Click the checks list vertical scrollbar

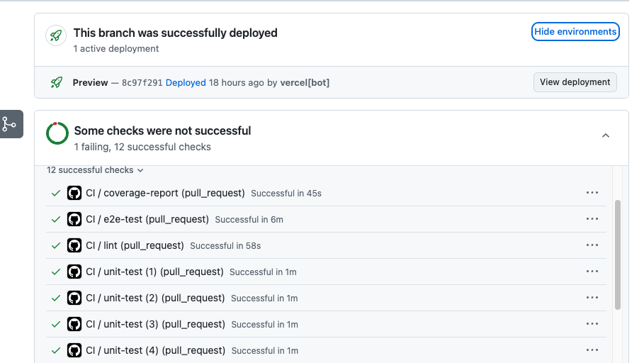618,255
